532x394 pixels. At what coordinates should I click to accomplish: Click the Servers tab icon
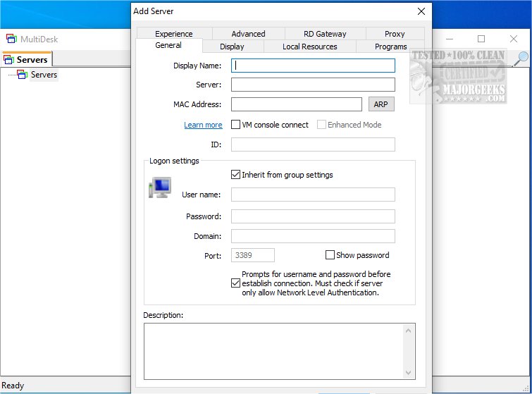tap(9, 60)
